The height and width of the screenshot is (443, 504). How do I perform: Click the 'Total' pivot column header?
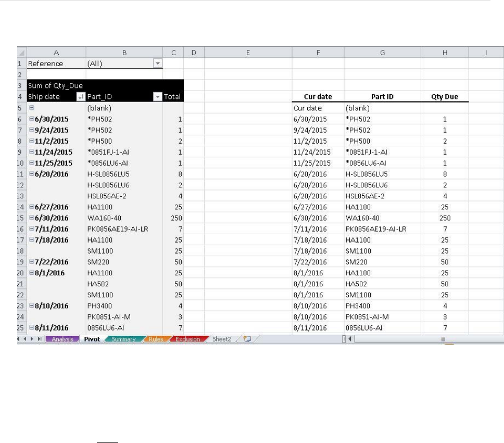point(173,96)
